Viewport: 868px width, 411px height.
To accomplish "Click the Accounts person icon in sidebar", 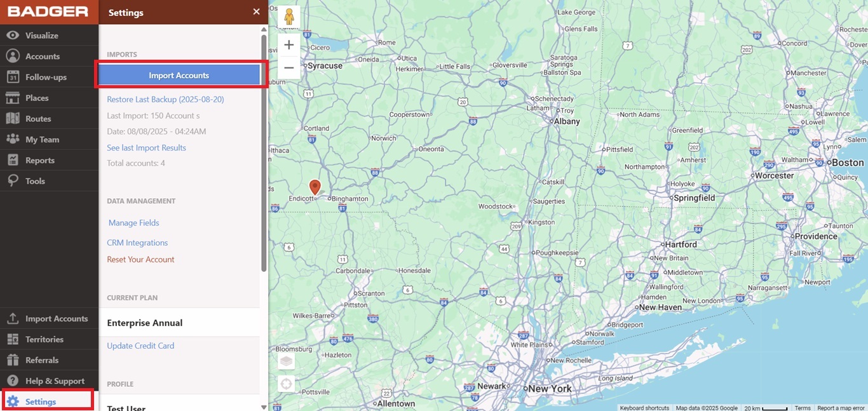I will 13,56.
